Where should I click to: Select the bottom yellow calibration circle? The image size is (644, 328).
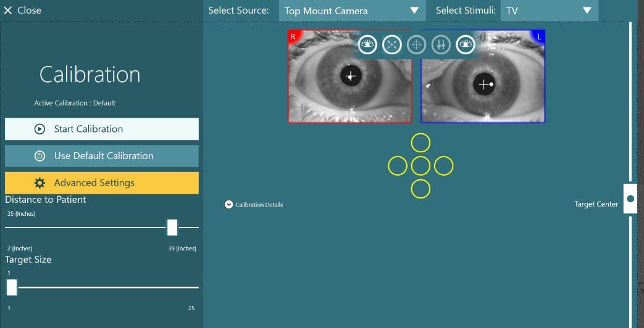420,189
